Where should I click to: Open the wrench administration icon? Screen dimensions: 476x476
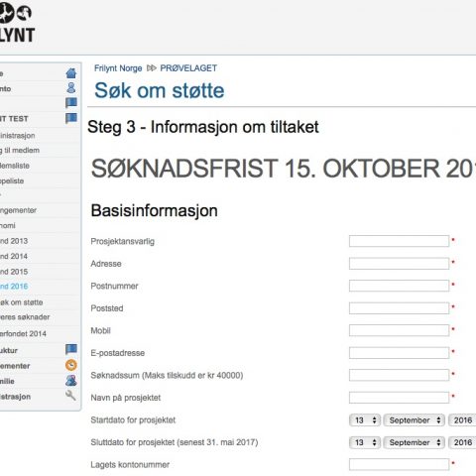(70, 395)
